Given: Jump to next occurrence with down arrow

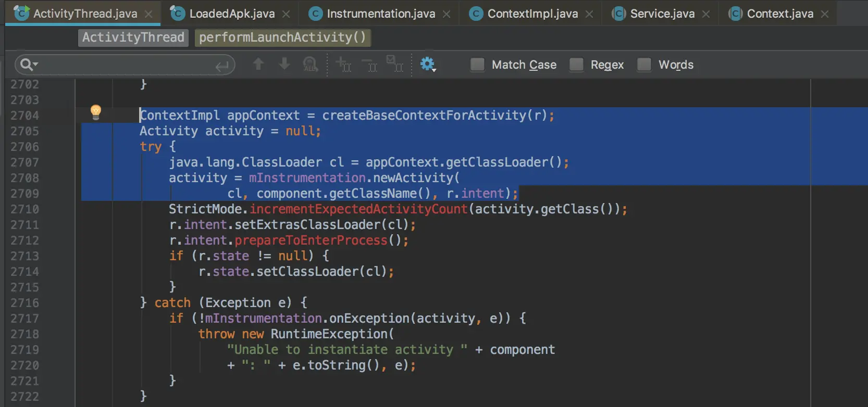Looking at the screenshot, I should tap(284, 64).
